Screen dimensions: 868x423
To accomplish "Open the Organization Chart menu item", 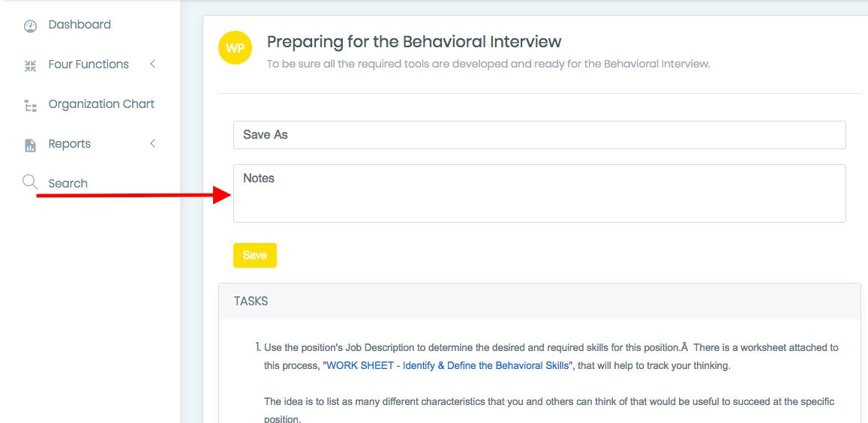I will 101,104.
